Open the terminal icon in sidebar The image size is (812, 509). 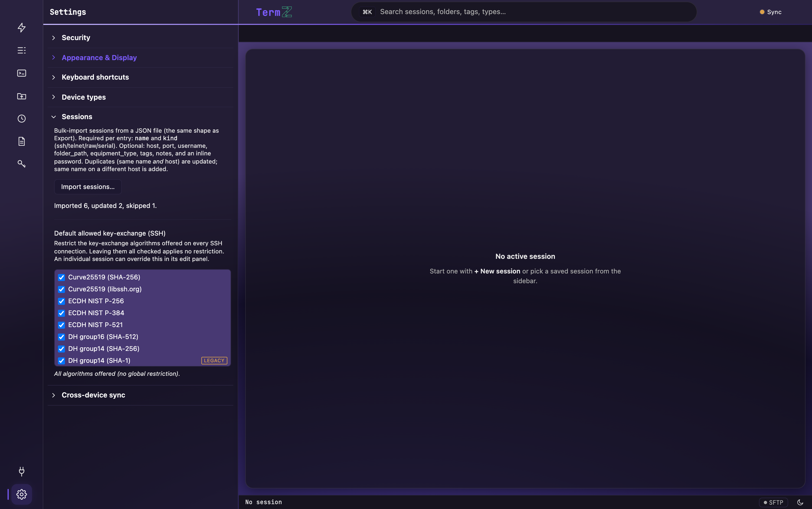point(22,73)
